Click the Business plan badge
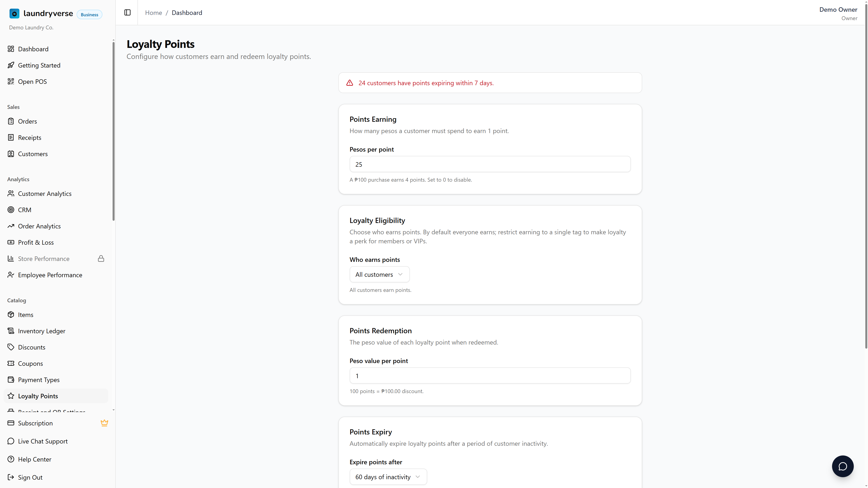Image resolution: width=868 pixels, height=488 pixels. coord(89,14)
